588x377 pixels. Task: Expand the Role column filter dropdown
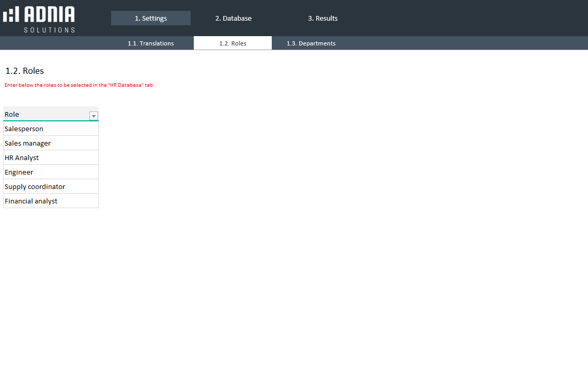point(94,116)
